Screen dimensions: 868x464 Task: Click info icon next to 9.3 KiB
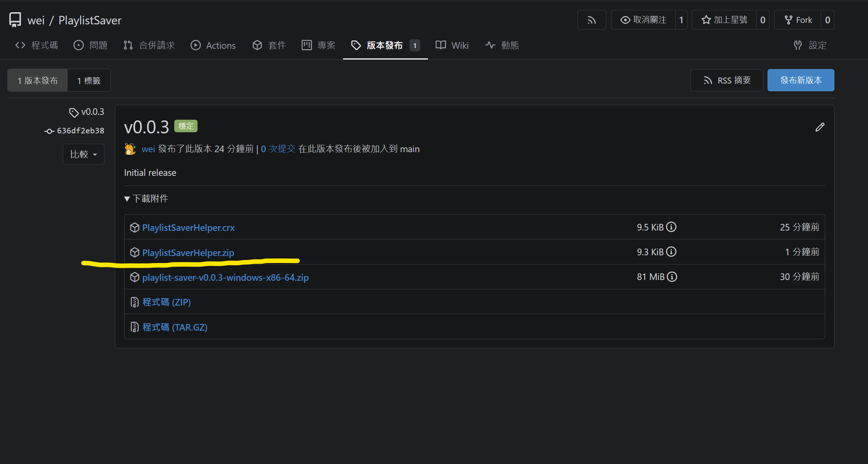coord(671,252)
